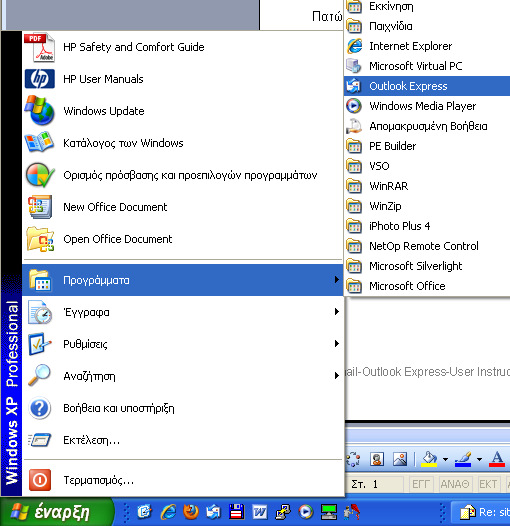
Task: Open the Ρυθμίσεις settings item
Action: tap(183, 344)
